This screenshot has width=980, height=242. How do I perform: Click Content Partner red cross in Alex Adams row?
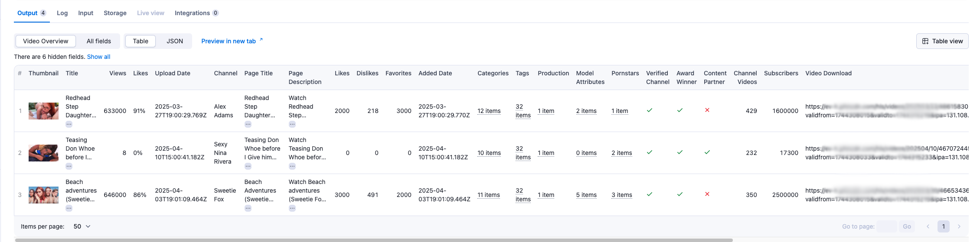(707, 110)
